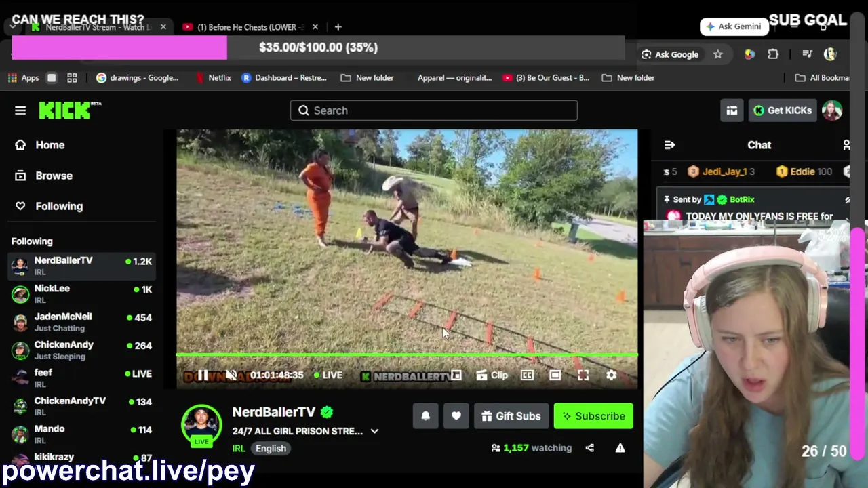Click the Ask Gemini button
868x488 pixels.
click(x=734, y=26)
